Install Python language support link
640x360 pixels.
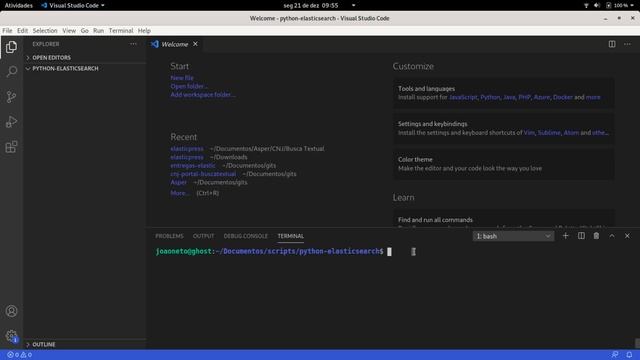pyautogui.click(x=490, y=97)
